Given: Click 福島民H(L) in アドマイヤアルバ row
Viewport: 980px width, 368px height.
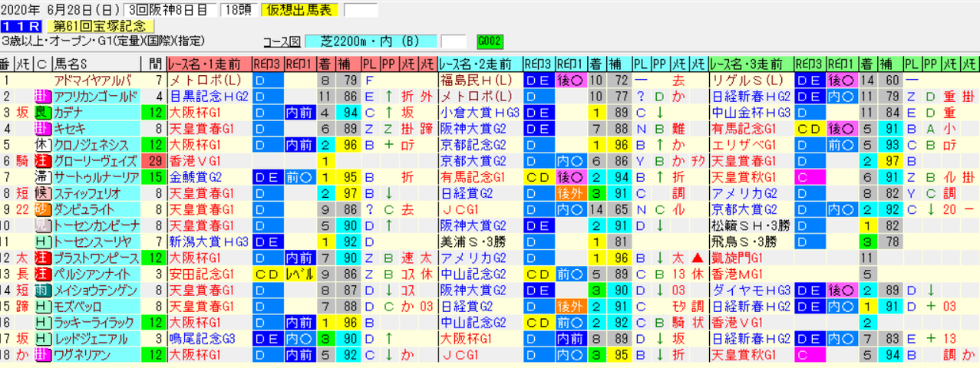Looking at the screenshot, I should pyautogui.click(x=476, y=80).
